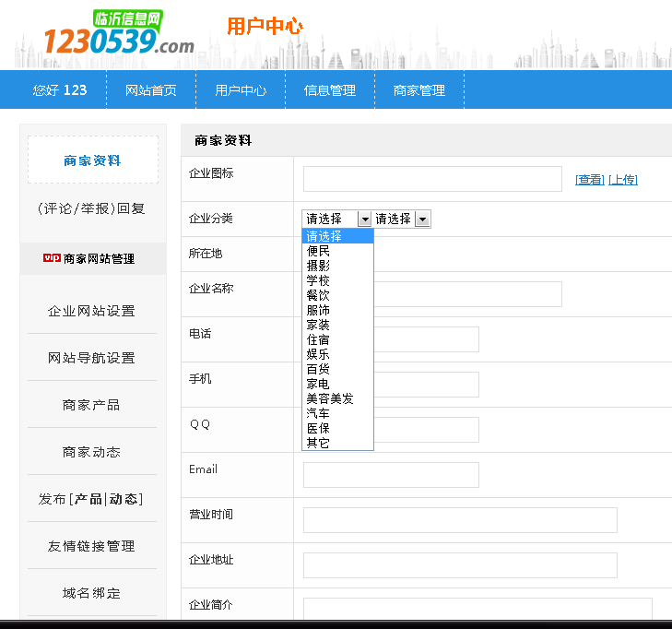
Task: Open 网站首页 in the navigation bar
Action: pyautogui.click(x=151, y=90)
